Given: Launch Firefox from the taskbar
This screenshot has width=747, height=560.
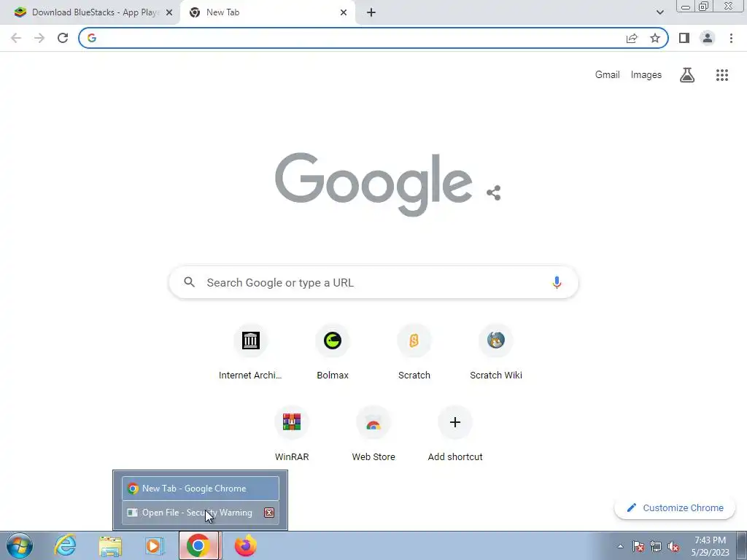Looking at the screenshot, I should pos(245,545).
